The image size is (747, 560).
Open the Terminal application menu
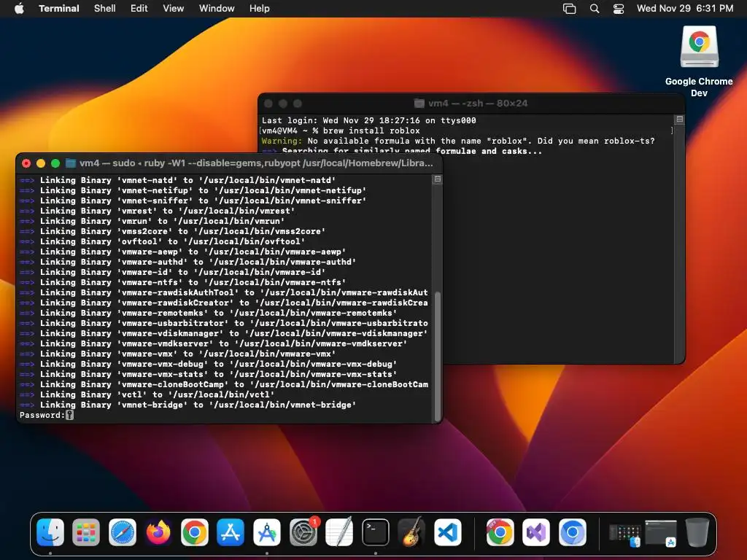click(58, 8)
